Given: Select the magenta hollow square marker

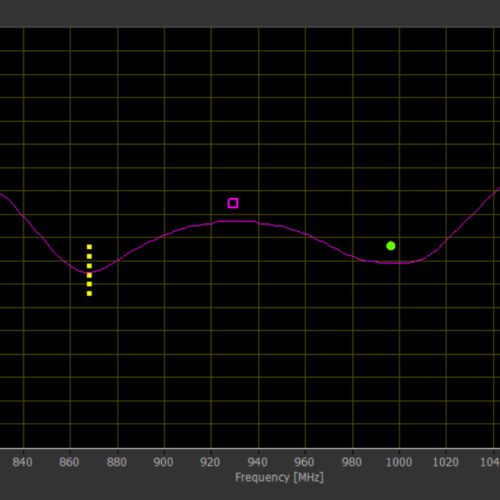Looking at the screenshot, I should [233, 203].
